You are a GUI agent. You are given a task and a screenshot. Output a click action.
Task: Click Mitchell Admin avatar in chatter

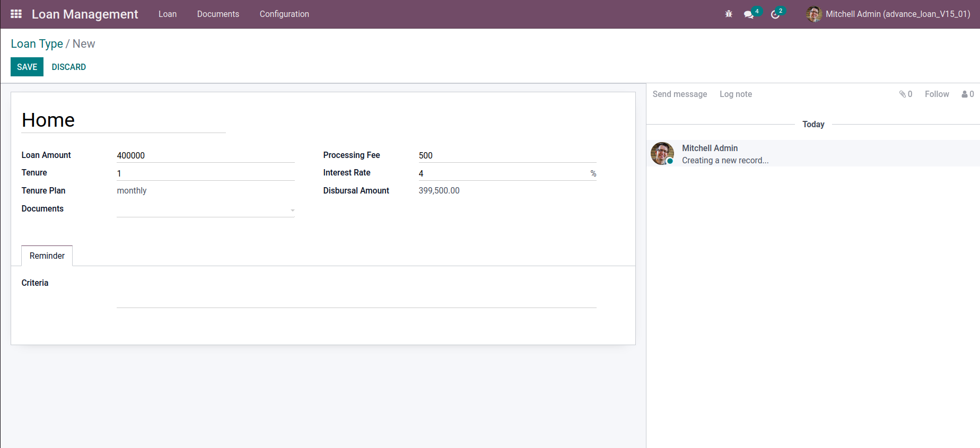[662, 153]
